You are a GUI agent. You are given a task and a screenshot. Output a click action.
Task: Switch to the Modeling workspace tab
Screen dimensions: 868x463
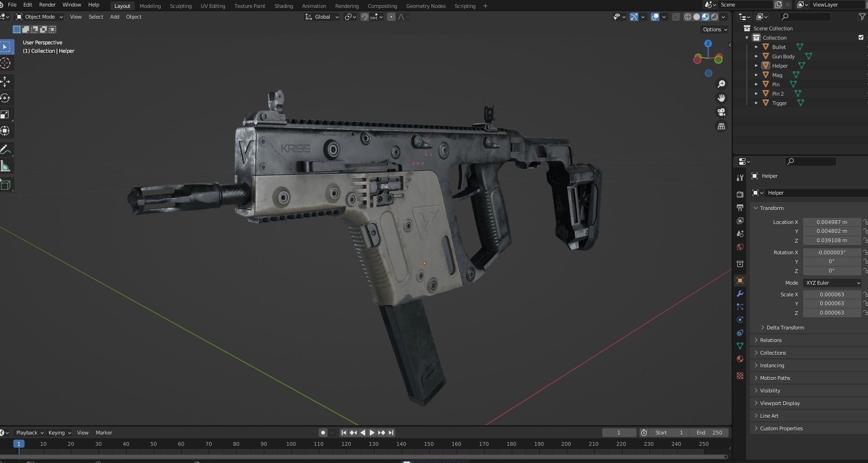pos(150,6)
